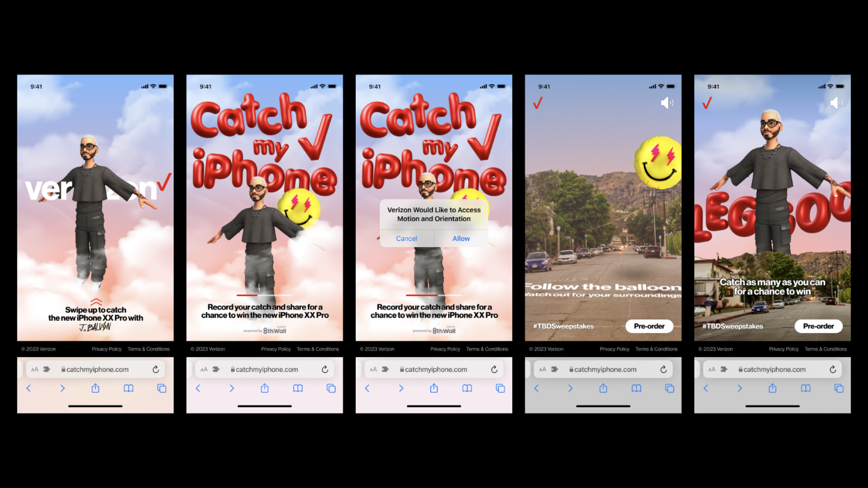Image resolution: width=868 pixels, height=488 pixels.
Task: Mute sound on fifth phone's LEGGOO screen
Action: tap(836, 103)
